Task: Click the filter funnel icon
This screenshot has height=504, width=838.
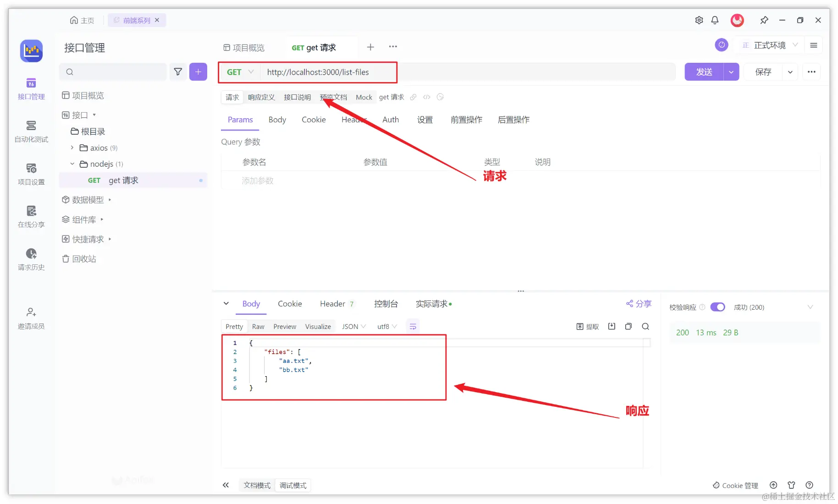Action: point(178,72)
